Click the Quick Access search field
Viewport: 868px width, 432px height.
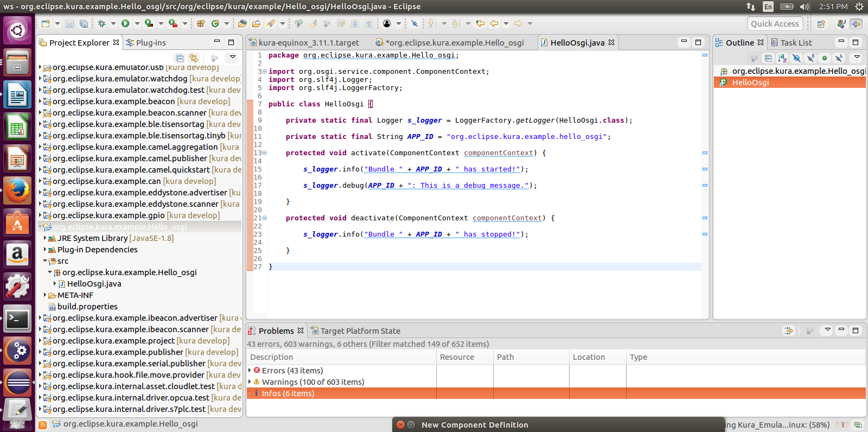[x=775, y=24]
